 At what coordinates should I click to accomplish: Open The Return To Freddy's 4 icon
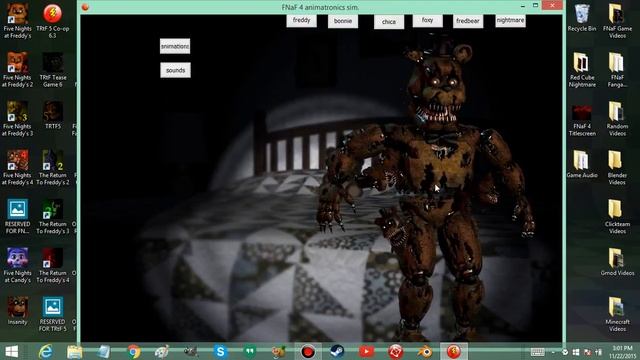53,265
